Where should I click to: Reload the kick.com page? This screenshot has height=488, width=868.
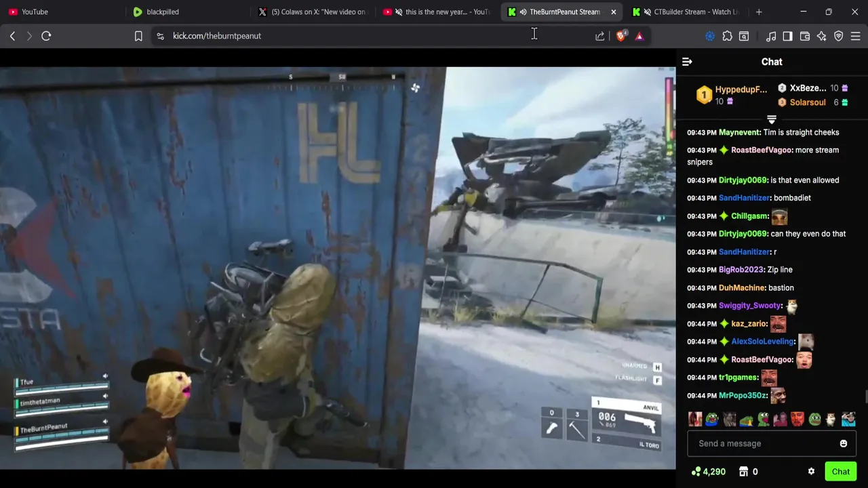pos(46,36)
